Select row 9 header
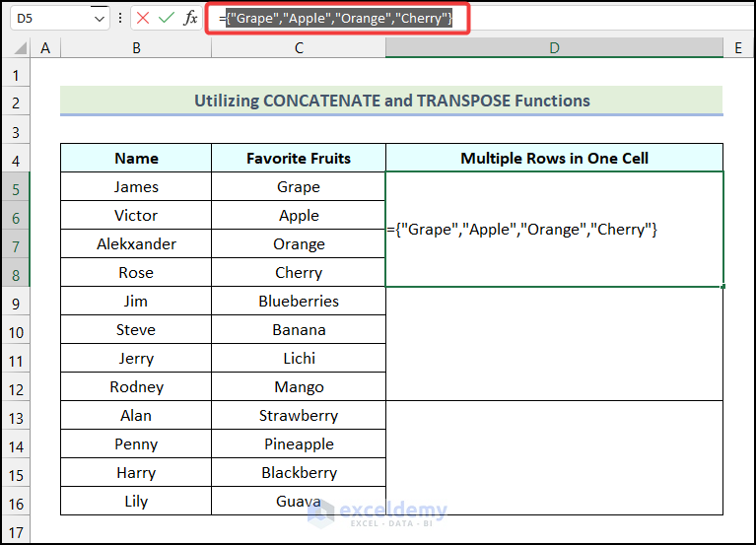The width and height of the screenshot is (756, 545). (x=16, y=302)
